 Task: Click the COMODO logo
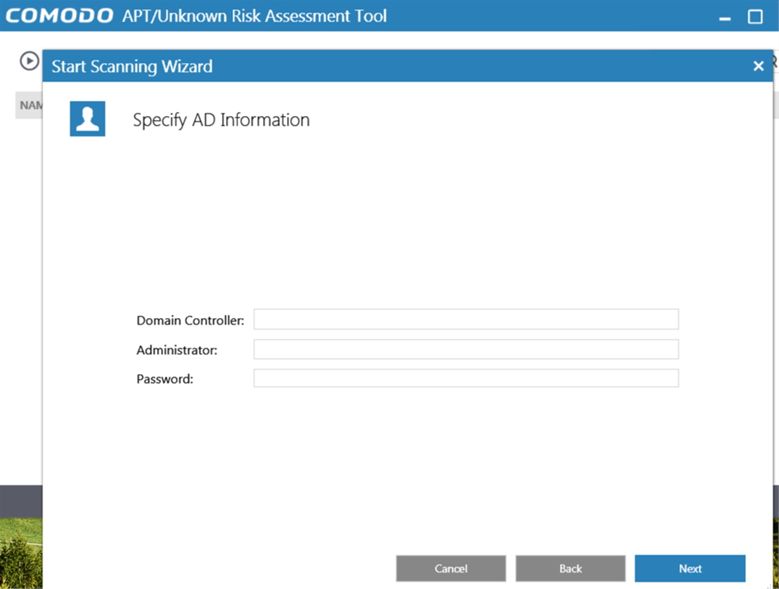coord(60,16)
